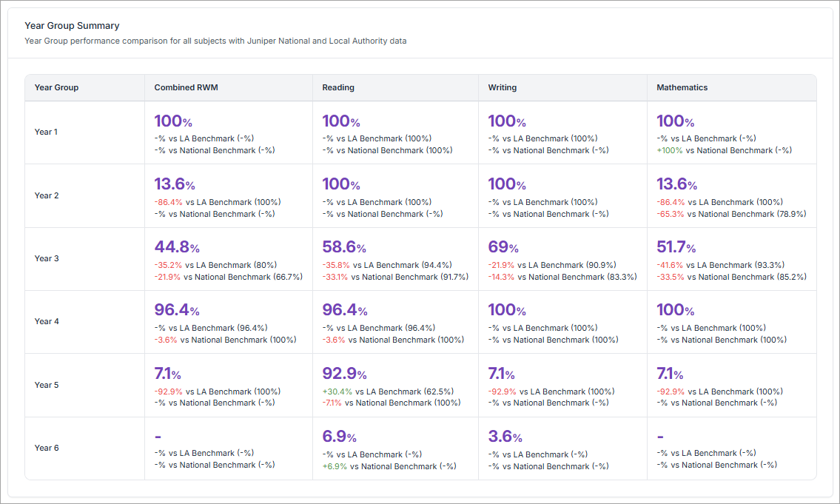
Task: Open Year 5 Reading 92.9% value
Action: [344, 374]
